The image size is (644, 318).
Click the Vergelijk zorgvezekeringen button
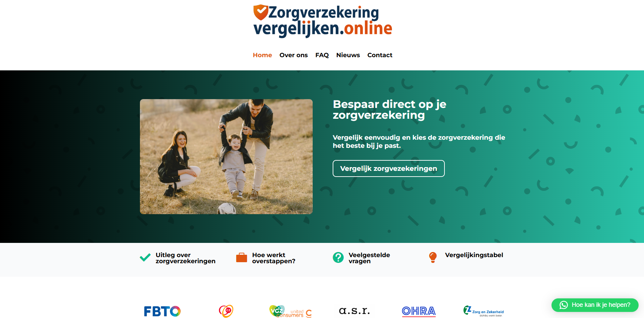pos(389,168)
